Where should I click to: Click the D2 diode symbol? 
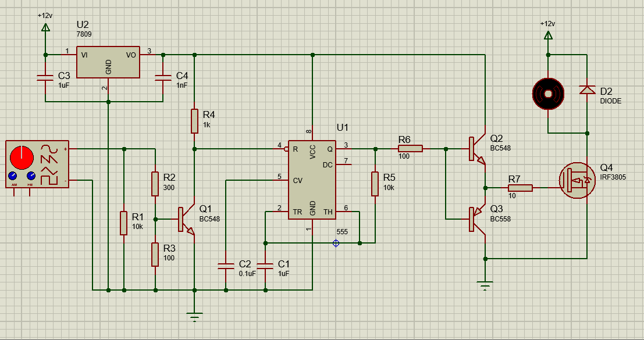(x=586, y=90)
